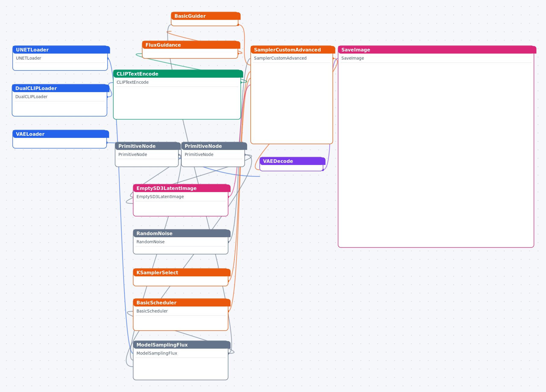Click the ModelSamplingFlux text inside the node
546x392 pixels.
click(157, 353)
